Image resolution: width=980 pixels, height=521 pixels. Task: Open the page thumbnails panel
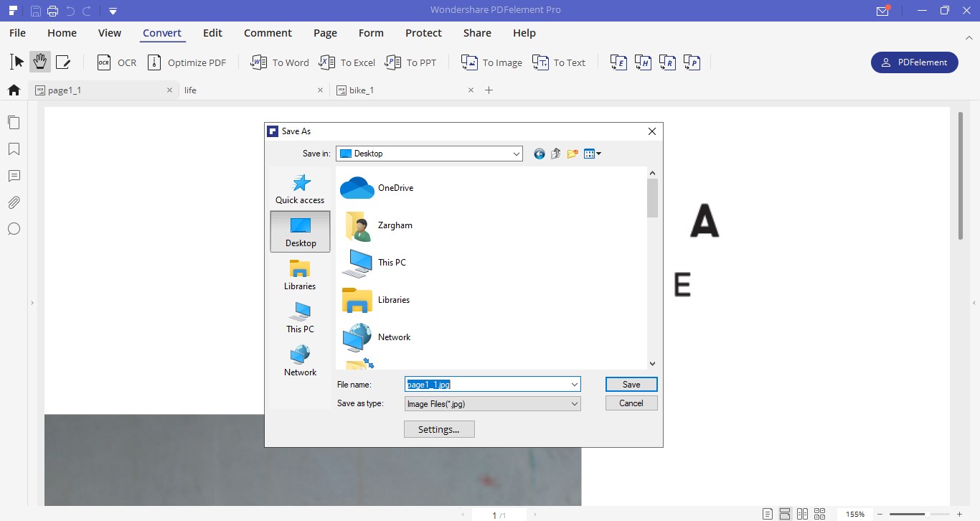click(14, 122)
